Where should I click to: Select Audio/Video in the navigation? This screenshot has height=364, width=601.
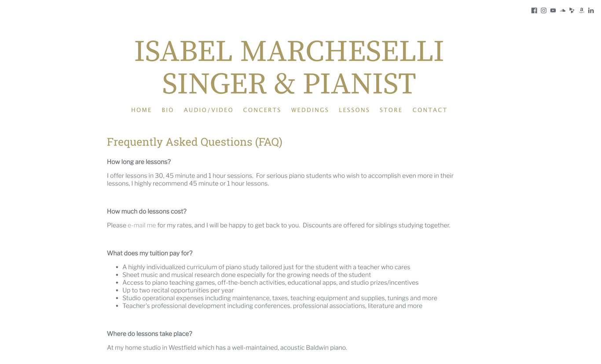pos(209,110)
